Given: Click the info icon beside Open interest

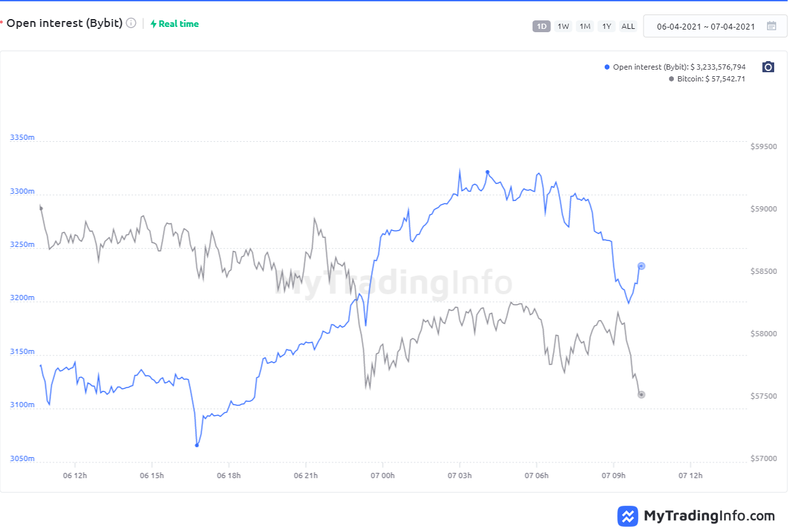Looking at the screenshot, I should tap(131, 24).
